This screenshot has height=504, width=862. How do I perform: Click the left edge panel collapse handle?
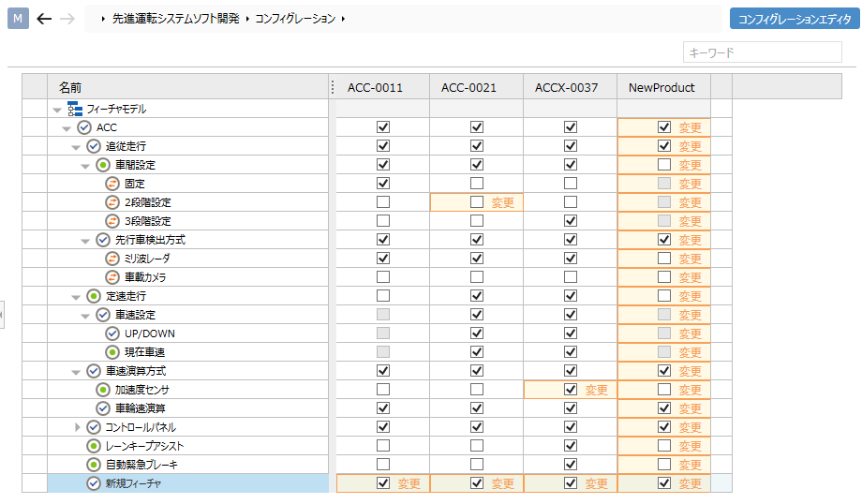(2, 315)
